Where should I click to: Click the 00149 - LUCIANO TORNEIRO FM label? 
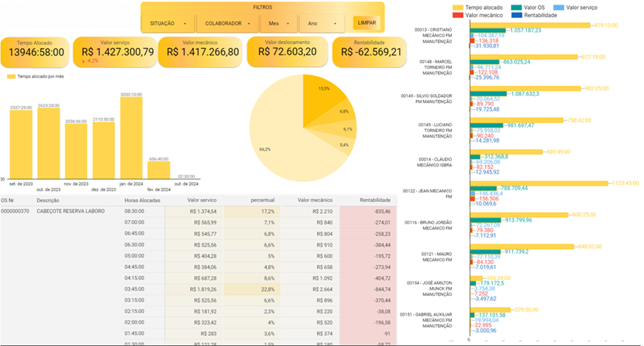436,131
